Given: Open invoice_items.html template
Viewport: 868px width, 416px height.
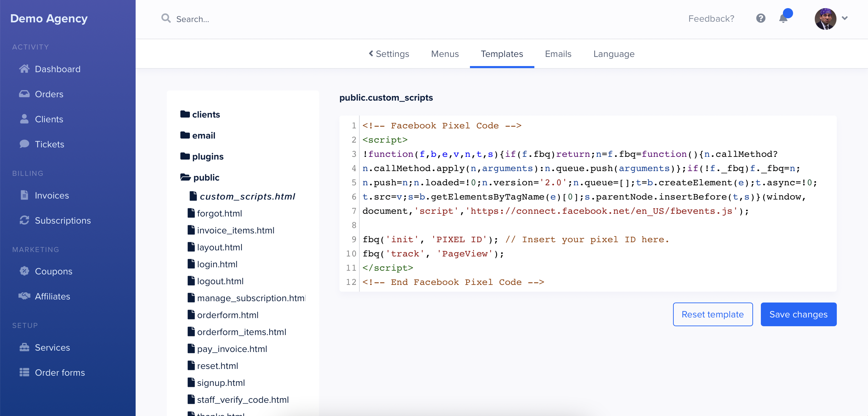Looking at the screenshot, I should (236, 230).
